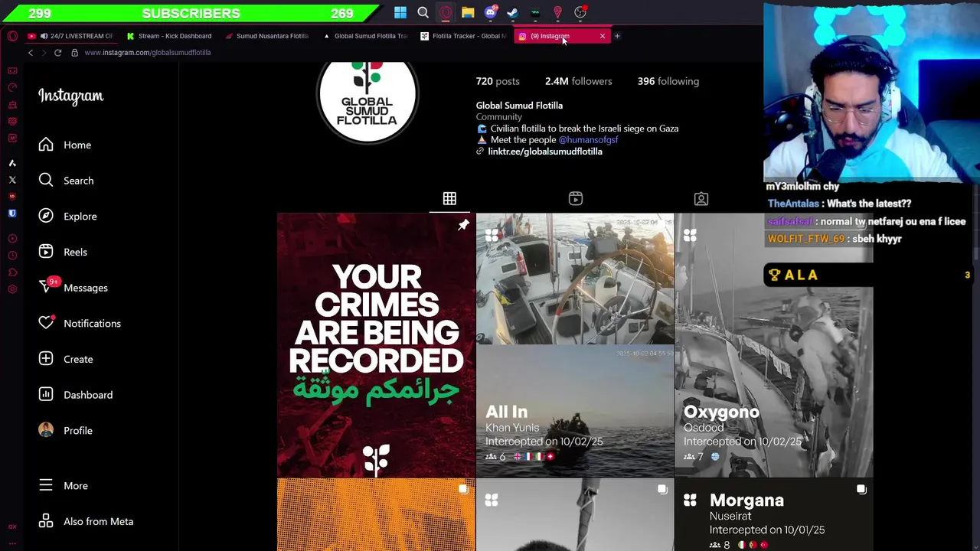This screenshot has width=980, height=551.
Task: Open the Morgana Nuseirat post
Action: click(x=773, y=514)
